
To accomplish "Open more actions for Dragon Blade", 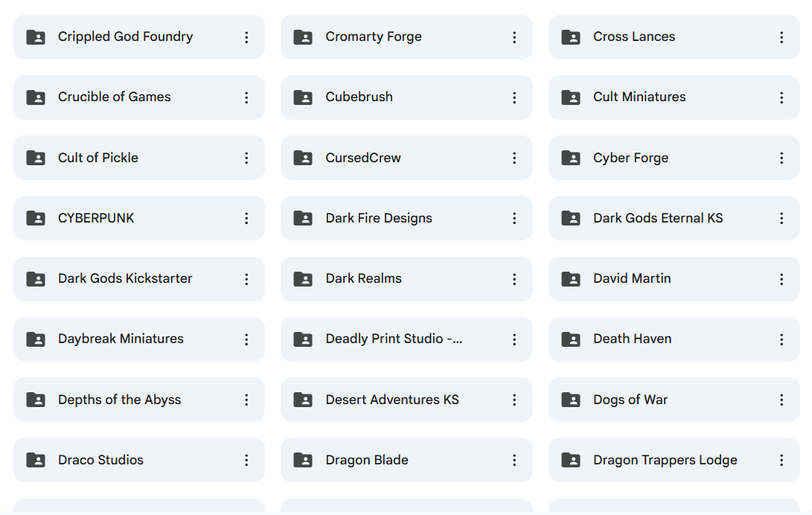I will click(x=514, y=460).
